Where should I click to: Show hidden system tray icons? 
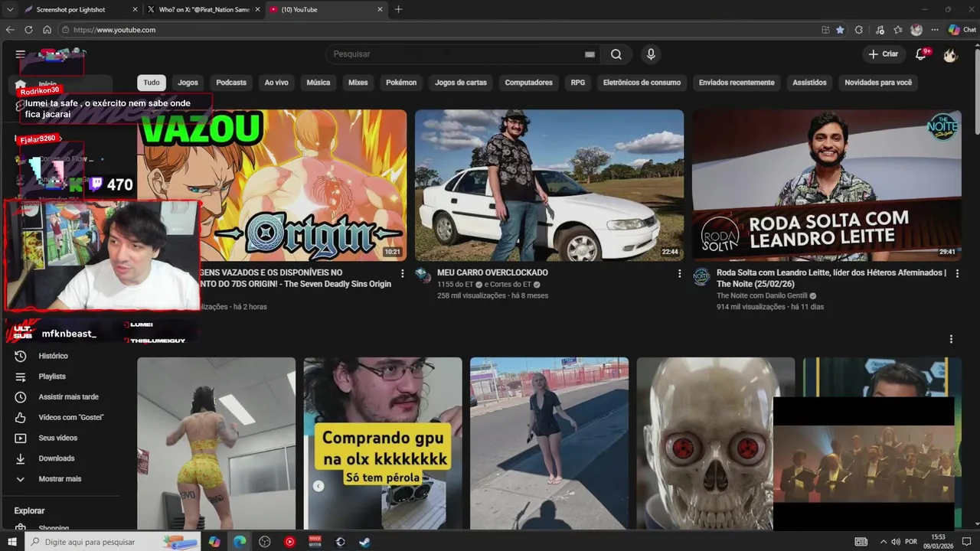883,542
